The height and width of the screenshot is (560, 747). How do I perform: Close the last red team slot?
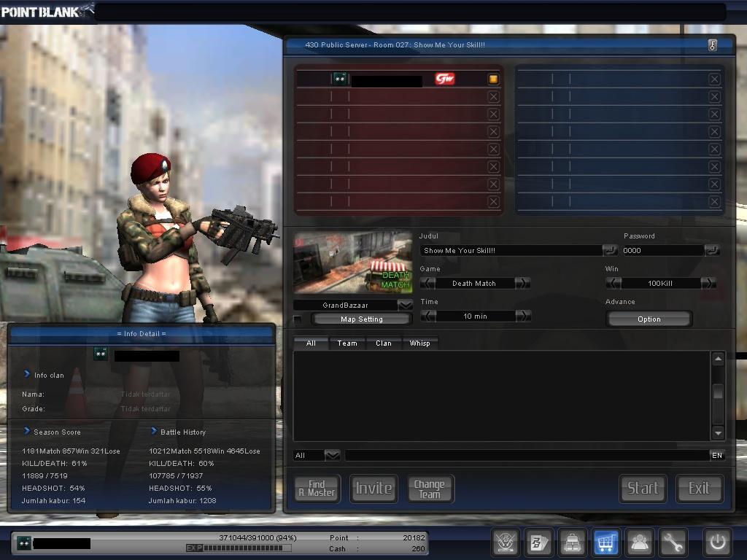pyautogui.click(x=493, y=202)
